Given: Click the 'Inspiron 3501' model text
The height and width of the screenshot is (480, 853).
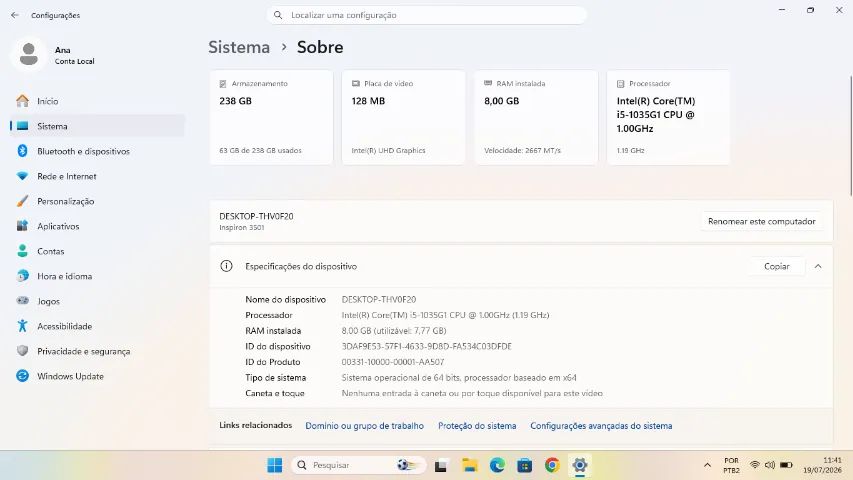Looking at the screenshot, I should pyautogui.click(x=242, y=227).
